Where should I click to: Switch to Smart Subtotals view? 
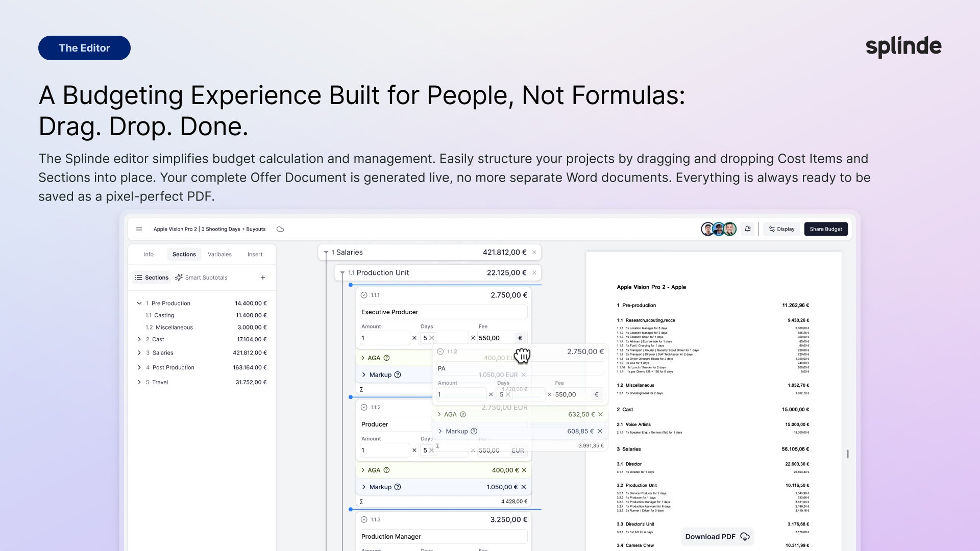(201, 278)
